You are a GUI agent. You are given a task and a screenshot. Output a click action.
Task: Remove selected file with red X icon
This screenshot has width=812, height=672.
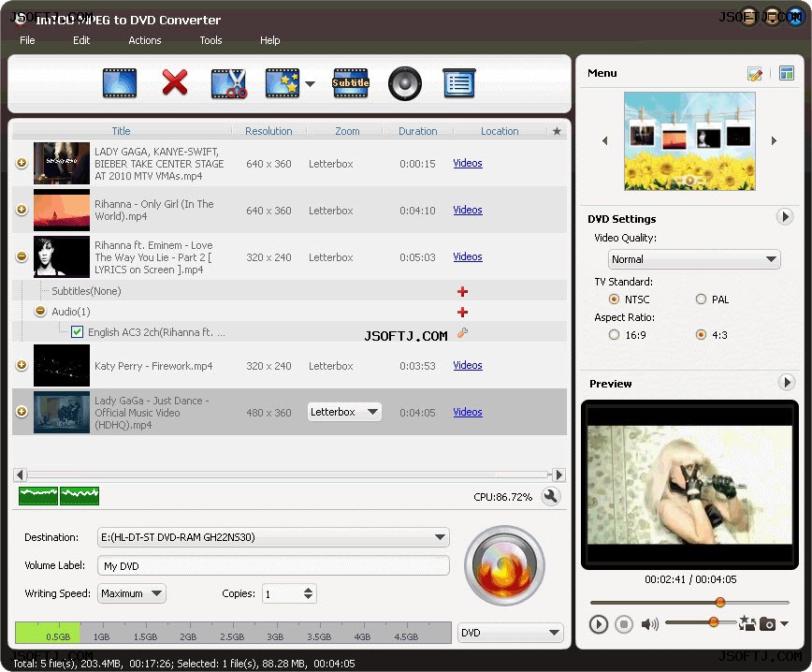point(175,82)
